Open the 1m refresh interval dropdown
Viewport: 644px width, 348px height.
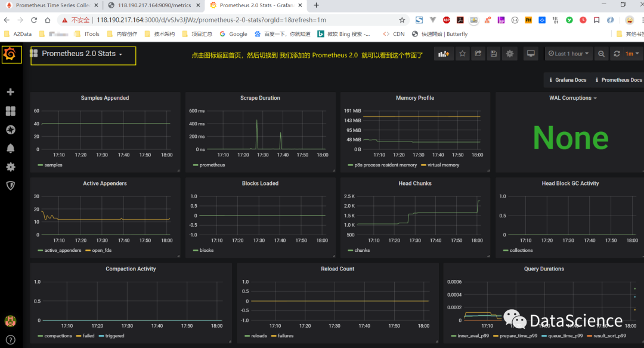point(632,54)
